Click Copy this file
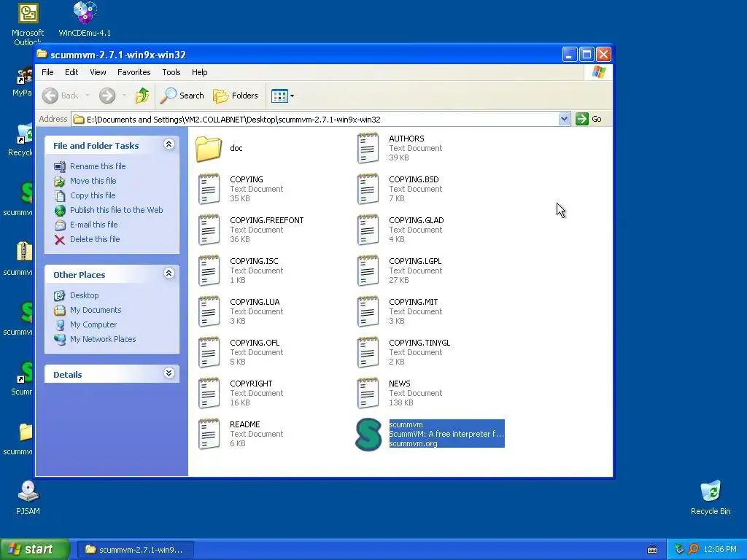The width and height of the screenshot is (747, 560). click(x=93, y=195)
